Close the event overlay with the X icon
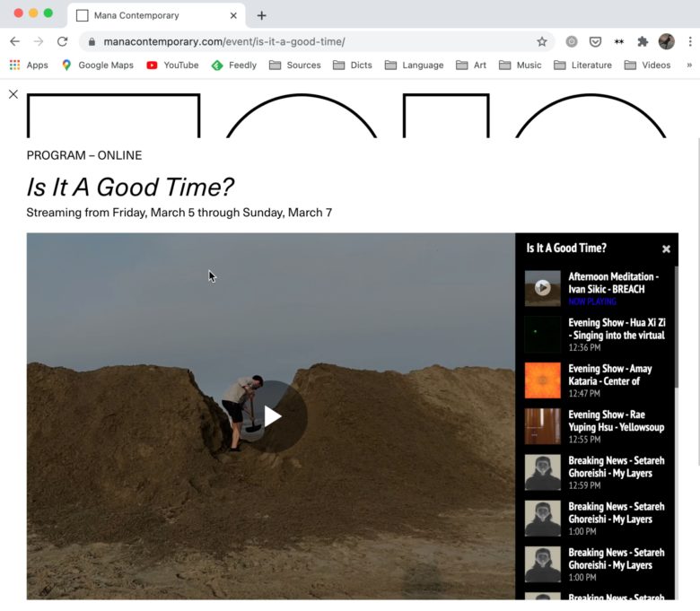 click(x=13, y=94)
